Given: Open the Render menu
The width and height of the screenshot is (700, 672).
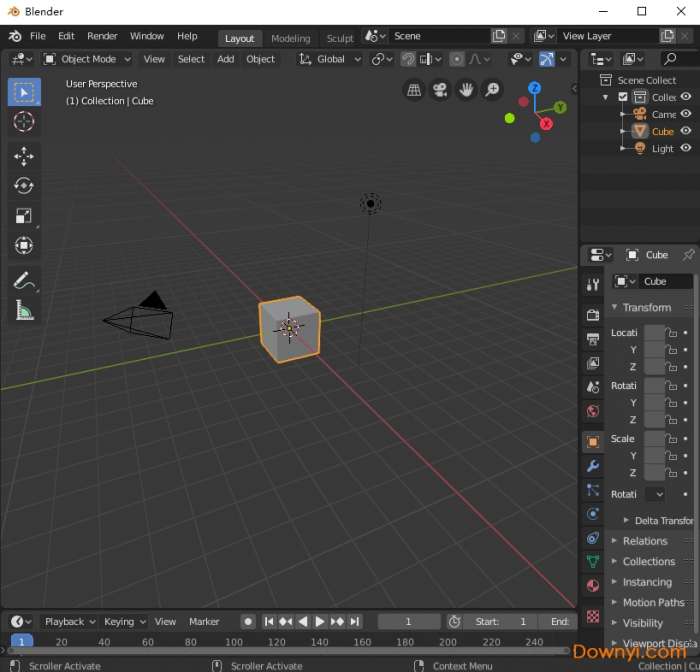Looking at the screenshot, I should pyautogui.click(x=102, y=36).
